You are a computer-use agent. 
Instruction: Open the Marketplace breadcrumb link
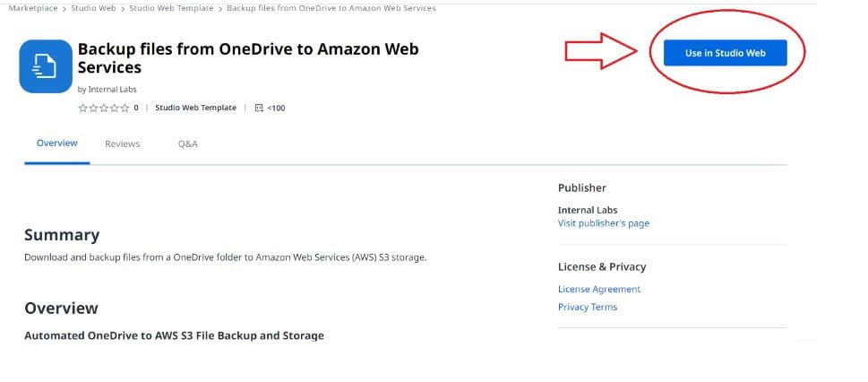pos(32,8)
